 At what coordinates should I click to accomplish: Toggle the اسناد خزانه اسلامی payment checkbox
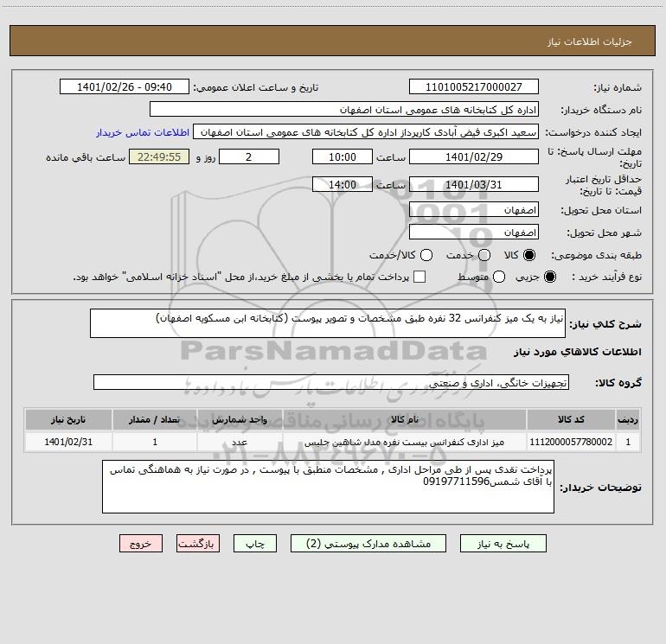click(x=419, y=277)
